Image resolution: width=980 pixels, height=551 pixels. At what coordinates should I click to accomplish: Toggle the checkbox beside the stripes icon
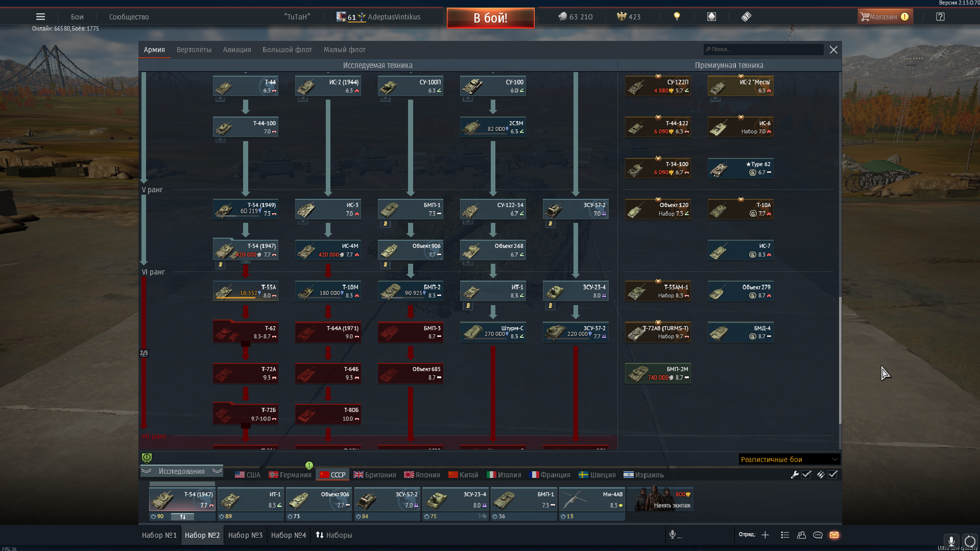click(x=833, y=474)
